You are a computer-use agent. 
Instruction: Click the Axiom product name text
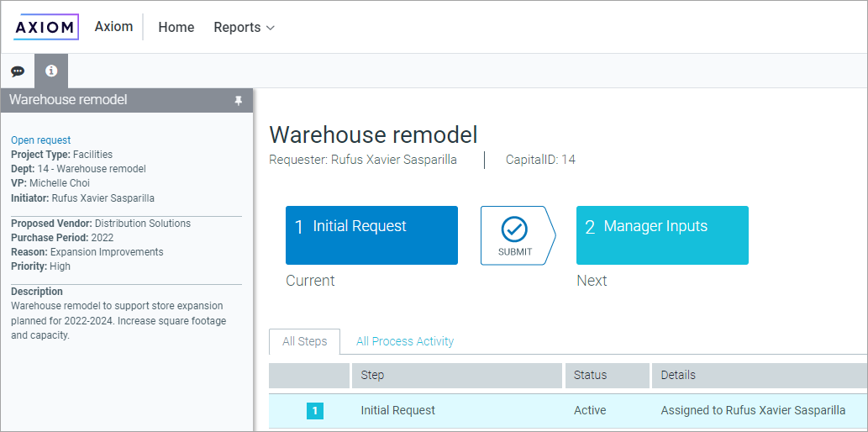(x=113, y=27)
